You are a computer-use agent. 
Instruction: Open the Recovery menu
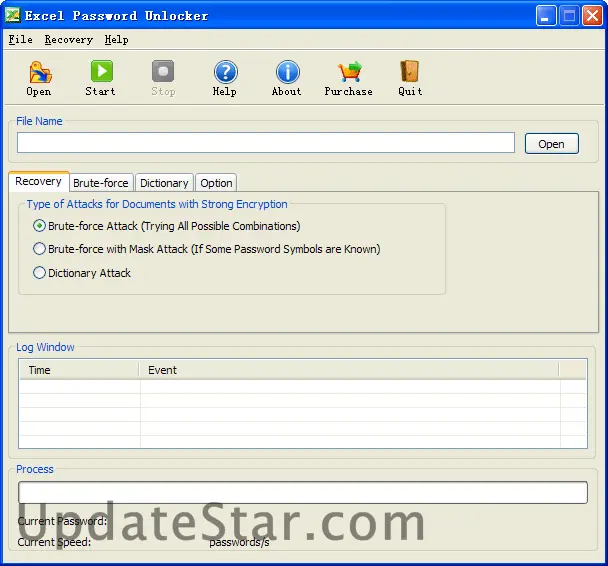(x=69, y=40)
